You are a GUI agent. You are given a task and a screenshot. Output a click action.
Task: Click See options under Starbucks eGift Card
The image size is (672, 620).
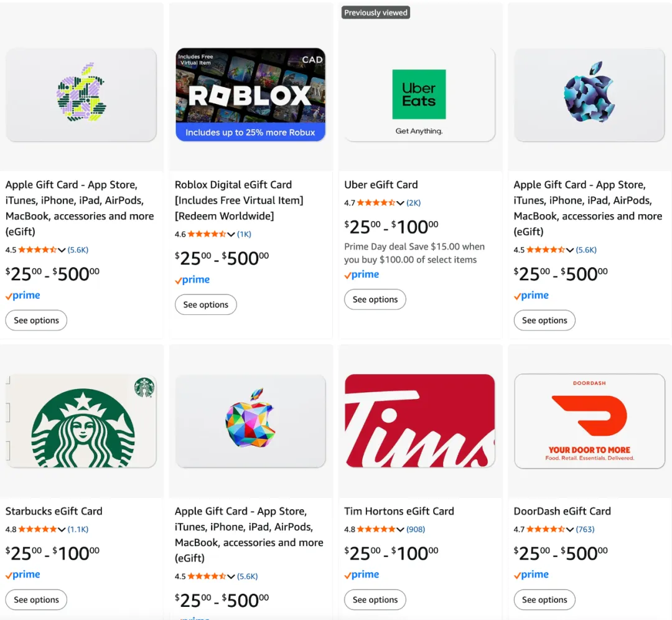[36, 600]
